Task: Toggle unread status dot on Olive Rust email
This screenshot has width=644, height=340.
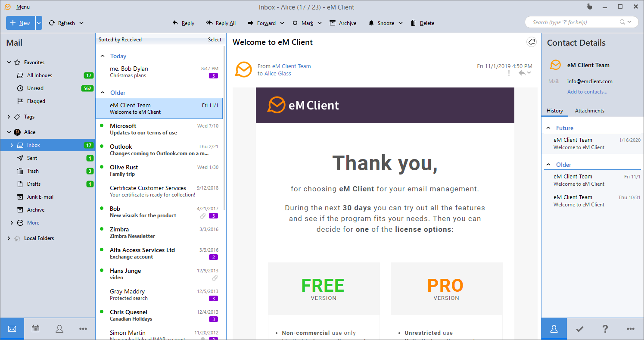Action: point(102,167)
